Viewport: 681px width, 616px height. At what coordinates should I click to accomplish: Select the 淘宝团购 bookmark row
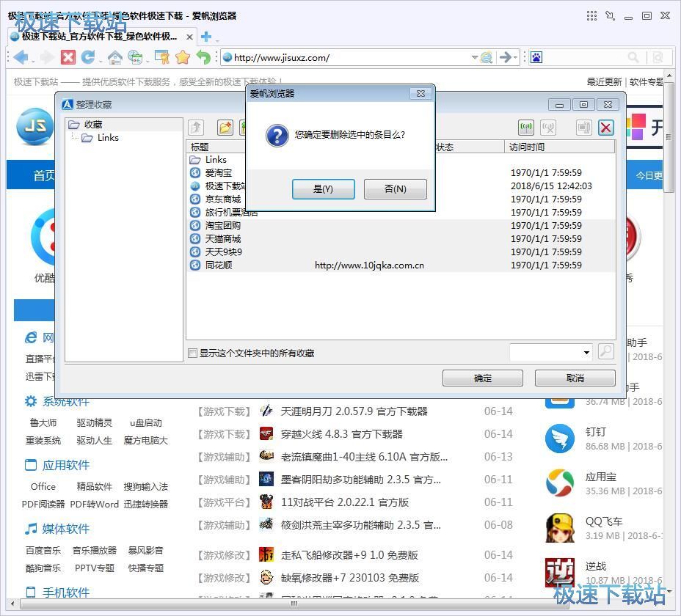401,226
